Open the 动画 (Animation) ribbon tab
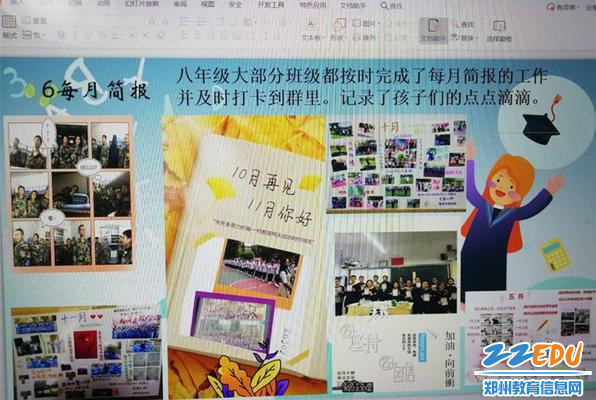 tap(103, 3)
